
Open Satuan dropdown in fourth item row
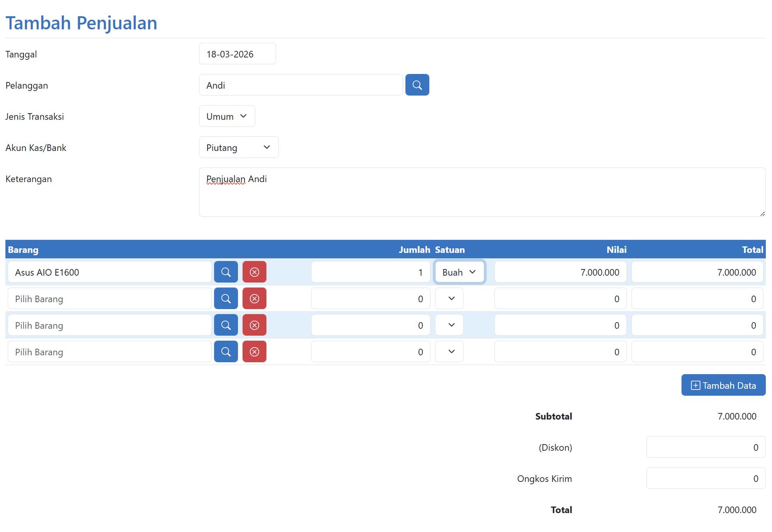449,352
